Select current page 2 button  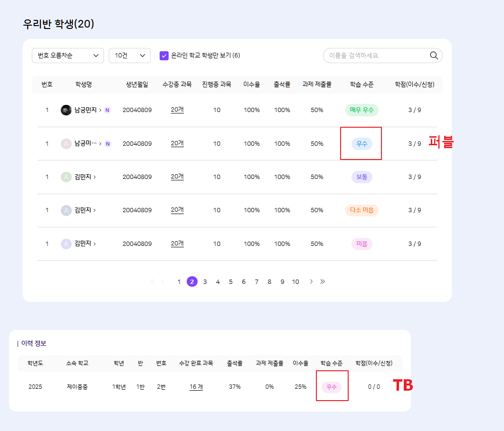point(192,281)
